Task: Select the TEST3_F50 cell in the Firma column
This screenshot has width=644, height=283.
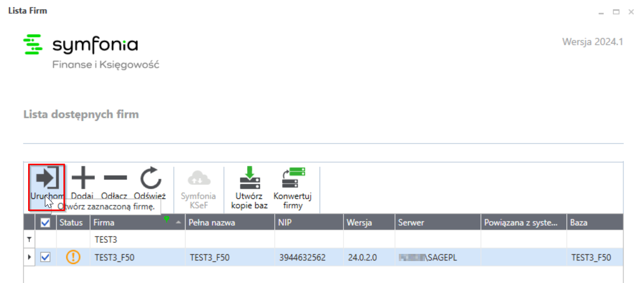Action: point(137,257)
